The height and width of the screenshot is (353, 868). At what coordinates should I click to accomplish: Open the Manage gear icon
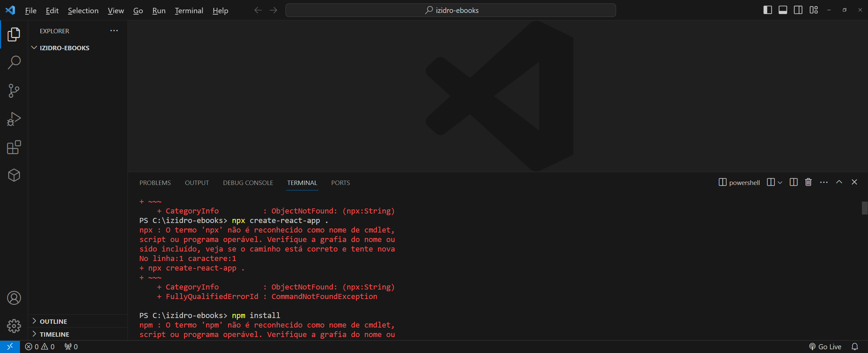[x=14, y=326]
